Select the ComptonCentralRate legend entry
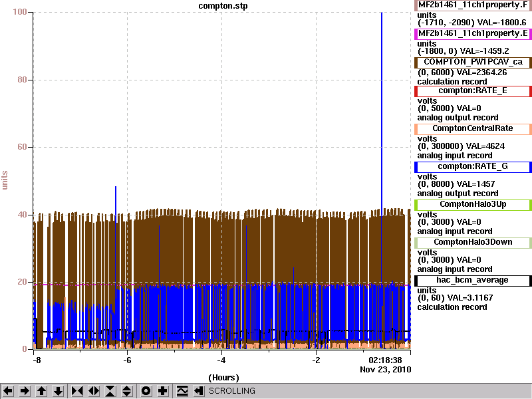532x399 pixels. coord(473,128)
